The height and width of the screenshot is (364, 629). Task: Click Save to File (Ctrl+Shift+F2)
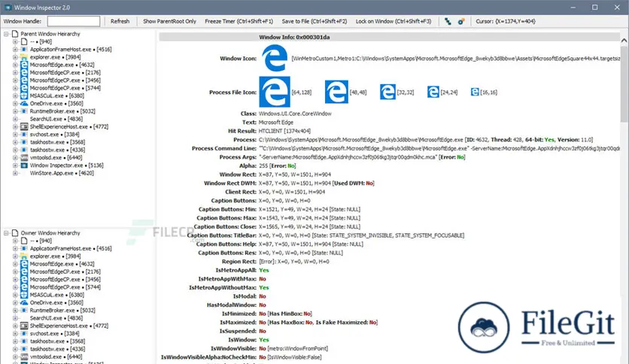(x=314, y=21)
